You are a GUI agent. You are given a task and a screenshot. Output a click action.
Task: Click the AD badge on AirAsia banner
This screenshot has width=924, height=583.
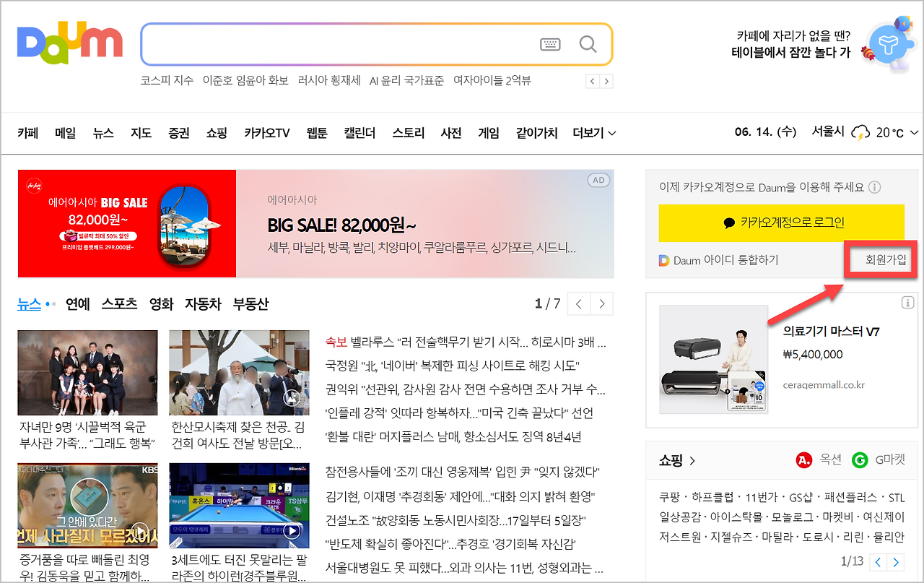point(598,181)
